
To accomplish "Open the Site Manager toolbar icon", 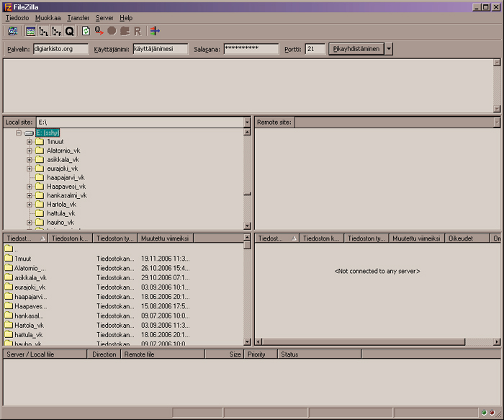I will point(13,31).
